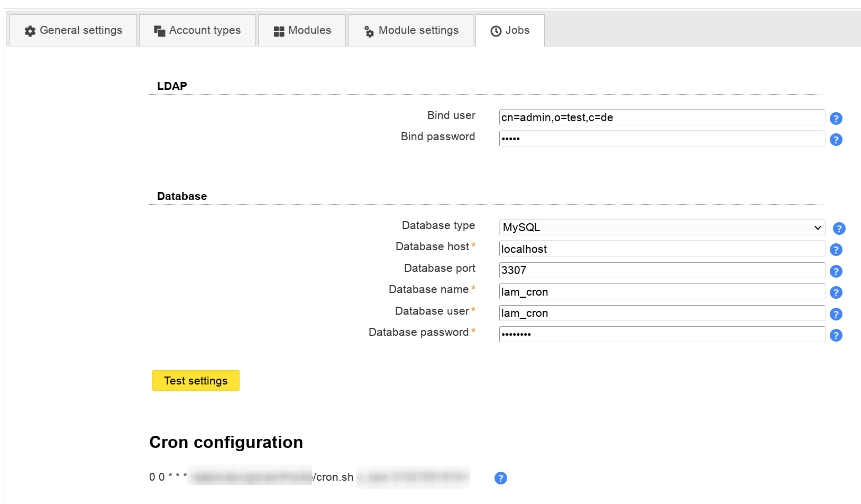Focus the Bind user text field
The width and height of the screenshot is (861, 504).
[661, 117]
